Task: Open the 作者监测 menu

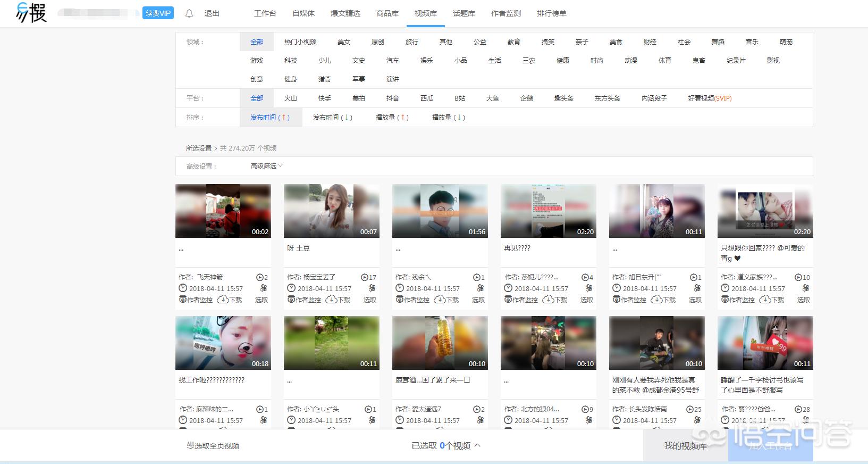Action: pos(506,13)
